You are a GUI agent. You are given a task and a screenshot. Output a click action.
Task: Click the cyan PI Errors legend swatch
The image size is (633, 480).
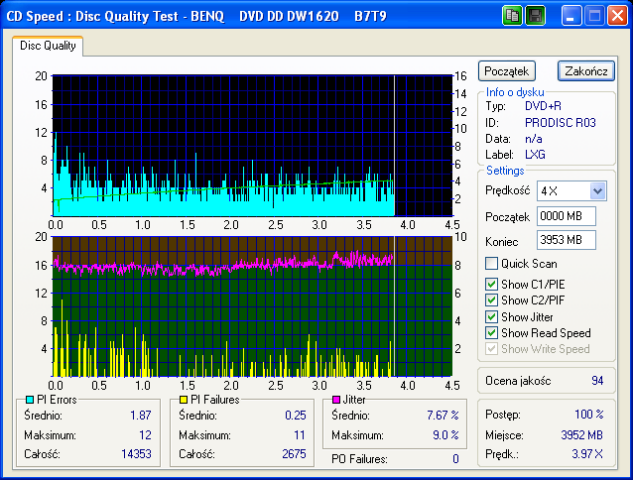[x=29, y=400]
